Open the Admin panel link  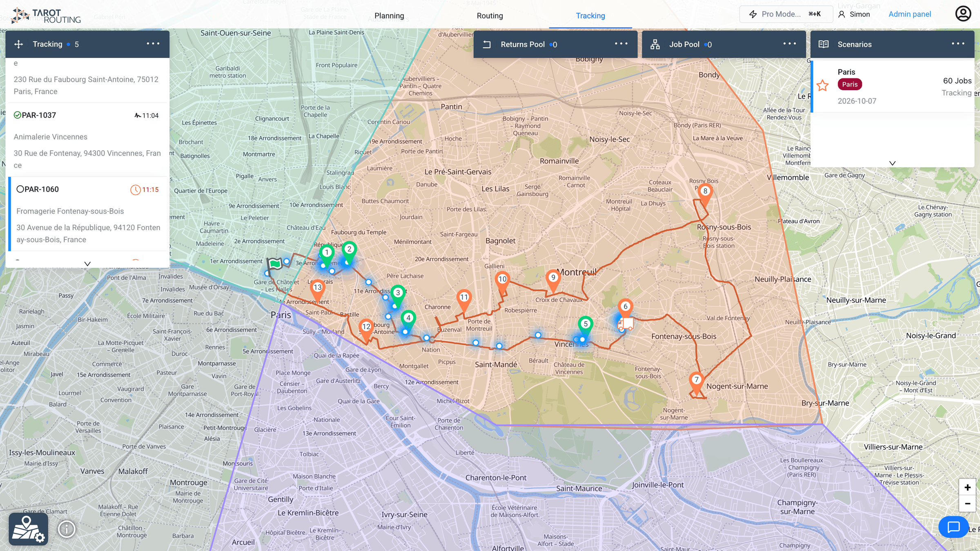click(x=910, y=14)
